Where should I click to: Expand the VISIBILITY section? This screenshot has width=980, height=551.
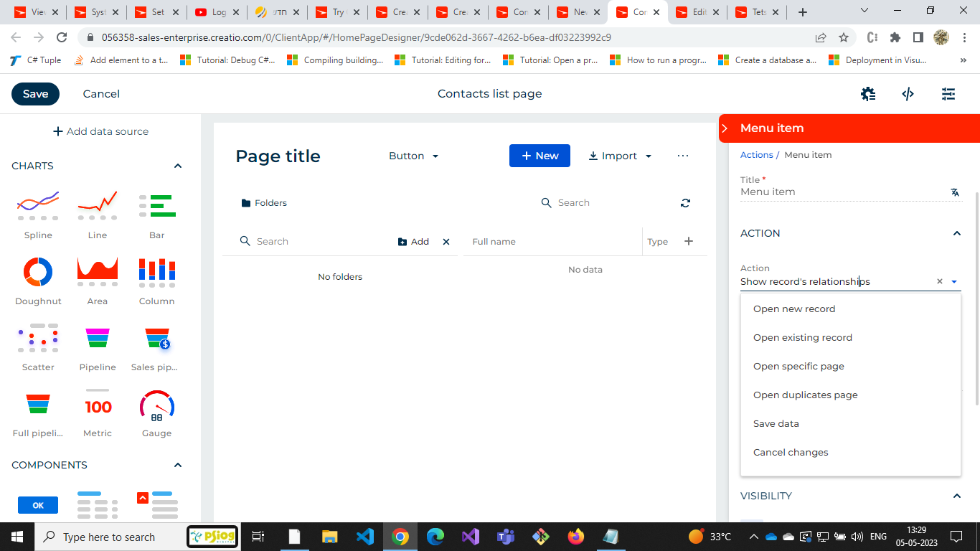pos(956,496)
